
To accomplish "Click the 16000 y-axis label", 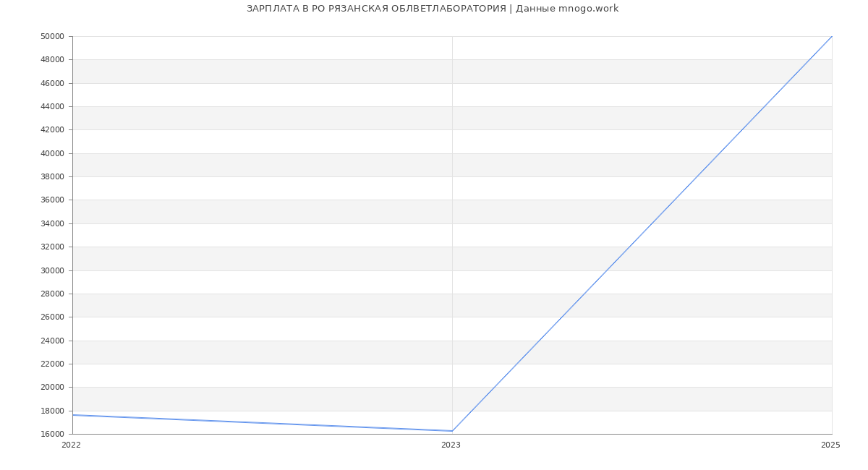I will pyautogui.click(x=53, y=434).
